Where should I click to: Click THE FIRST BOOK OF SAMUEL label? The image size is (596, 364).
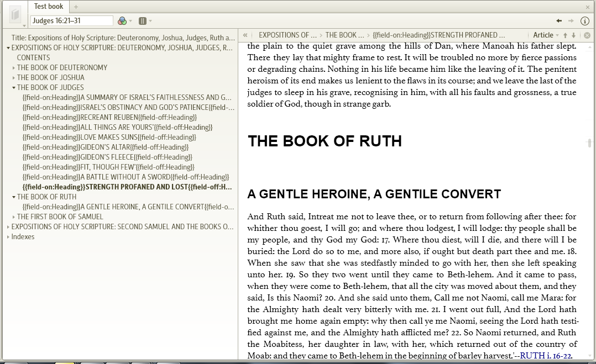(60, 217)
